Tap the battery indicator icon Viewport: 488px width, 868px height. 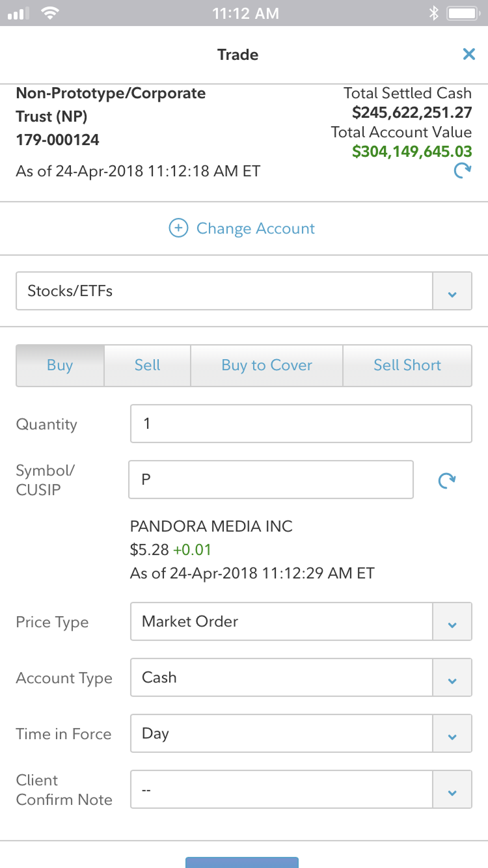click(463, 14)
